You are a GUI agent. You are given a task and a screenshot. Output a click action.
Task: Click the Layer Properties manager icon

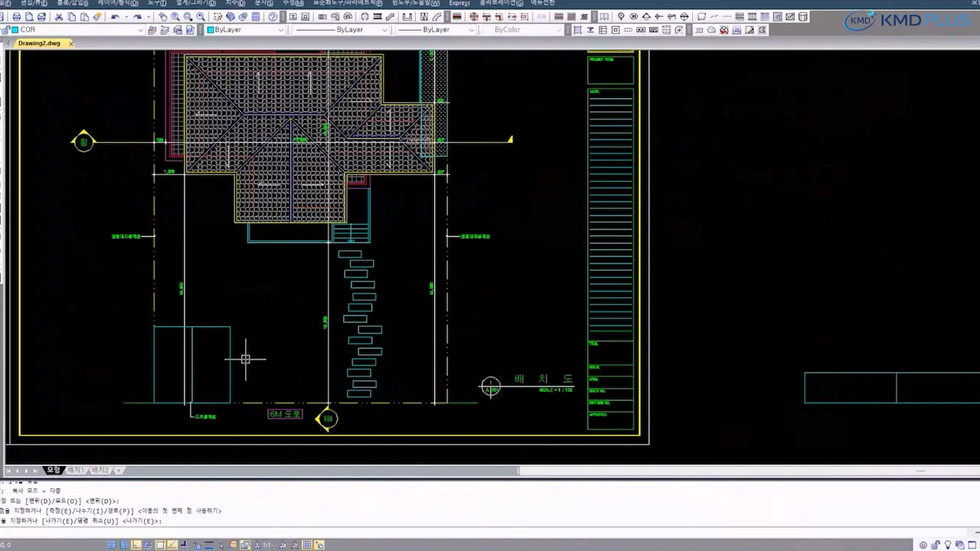pyautogui.click(x=152, y=30)
